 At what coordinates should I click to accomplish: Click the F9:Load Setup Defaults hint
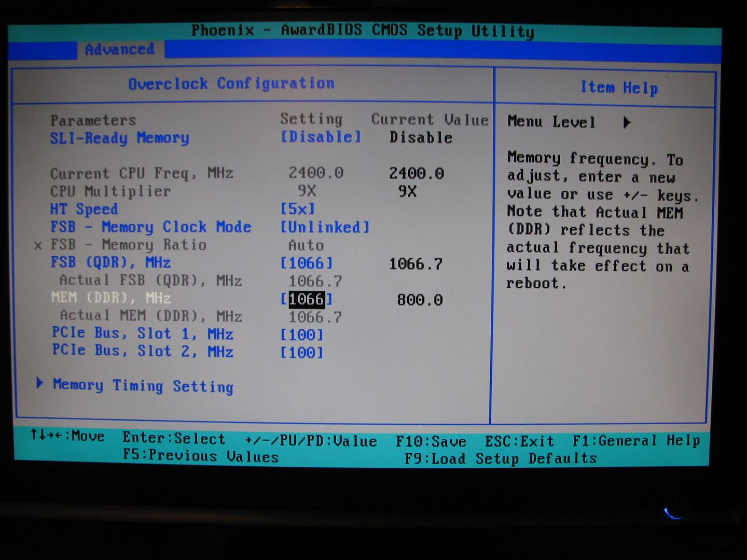point(501,458)
